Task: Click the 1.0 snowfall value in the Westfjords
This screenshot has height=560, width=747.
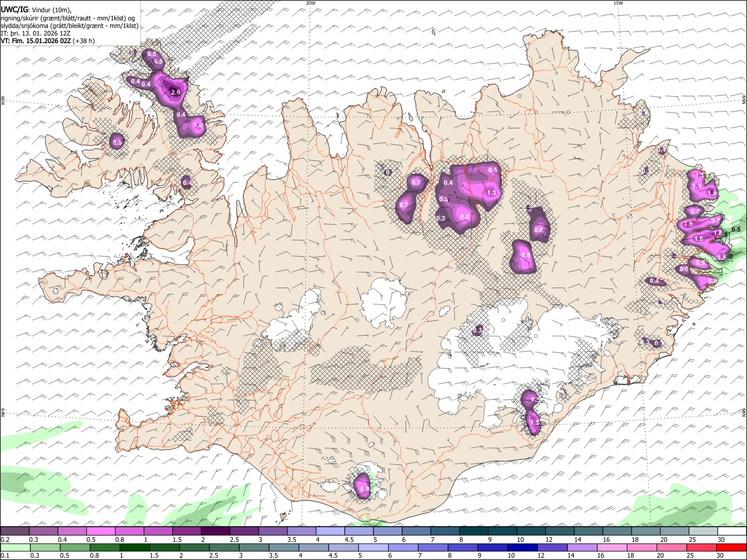Action: [x=198, y=125]
